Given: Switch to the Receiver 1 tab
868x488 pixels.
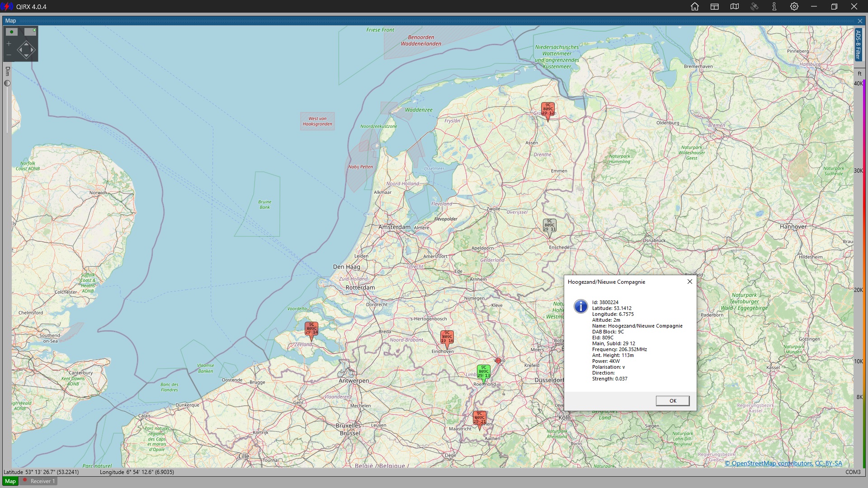Looking at the screenshot, I should 39,481.
